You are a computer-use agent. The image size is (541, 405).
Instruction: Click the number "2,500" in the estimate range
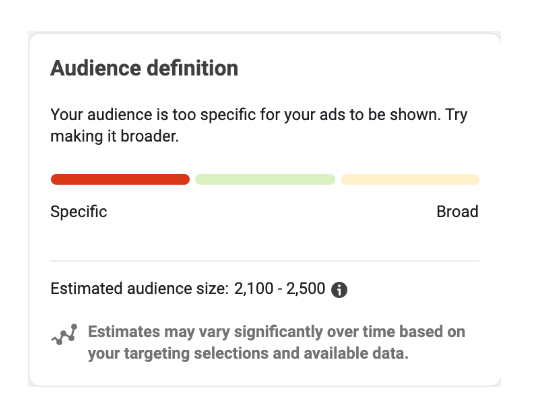(306, 288)
